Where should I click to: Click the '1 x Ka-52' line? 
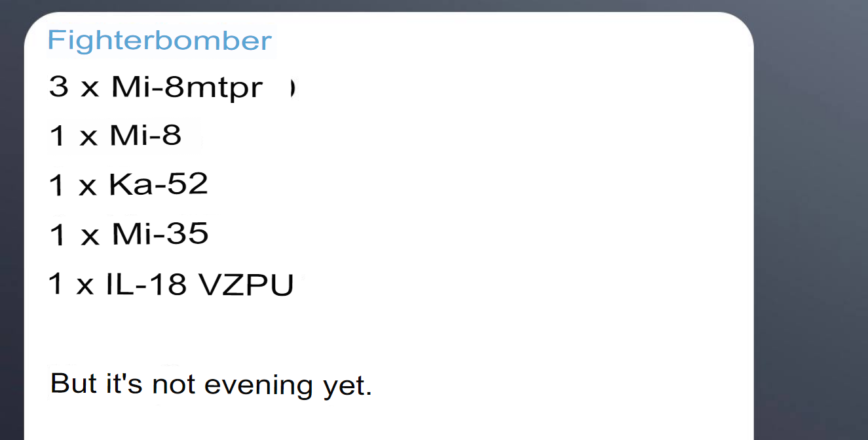click(x=128, y=185)
